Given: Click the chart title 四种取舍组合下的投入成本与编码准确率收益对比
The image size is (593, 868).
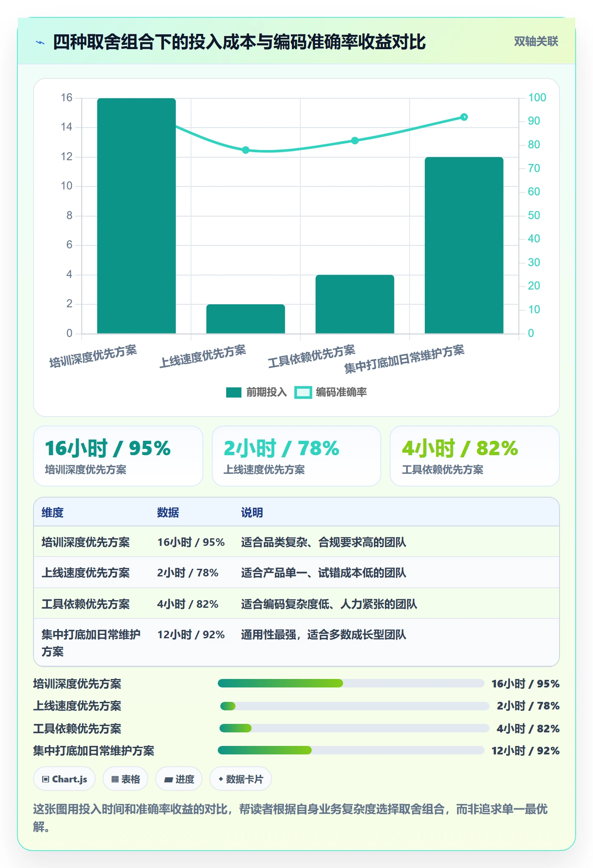Looking at the screenshot, I should click(x=239, y=42).
